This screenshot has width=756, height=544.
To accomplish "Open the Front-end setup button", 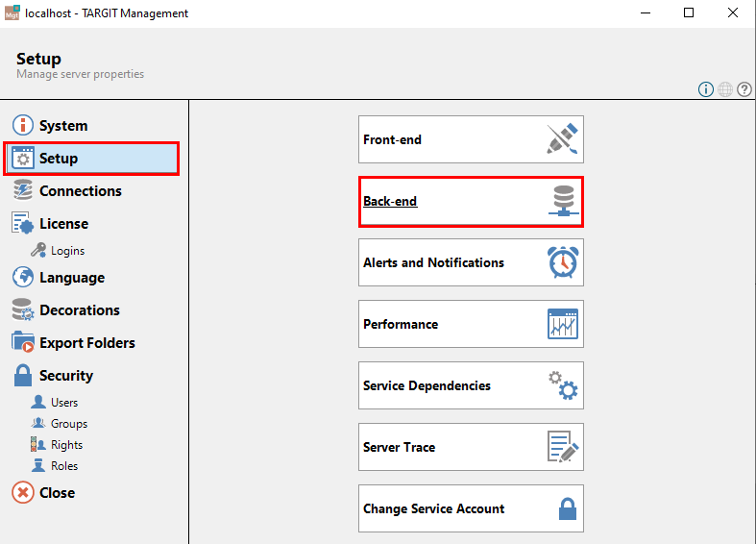I will (471, 139).
